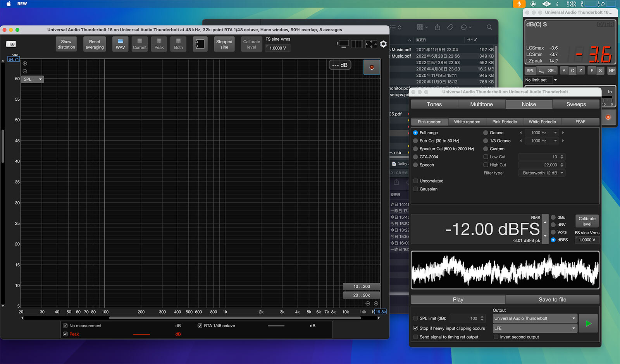The width and height of the screenshot is (620, 364).
Task: Click Reset averaging button
Action: pyautogui.click(x=95, y=45)
